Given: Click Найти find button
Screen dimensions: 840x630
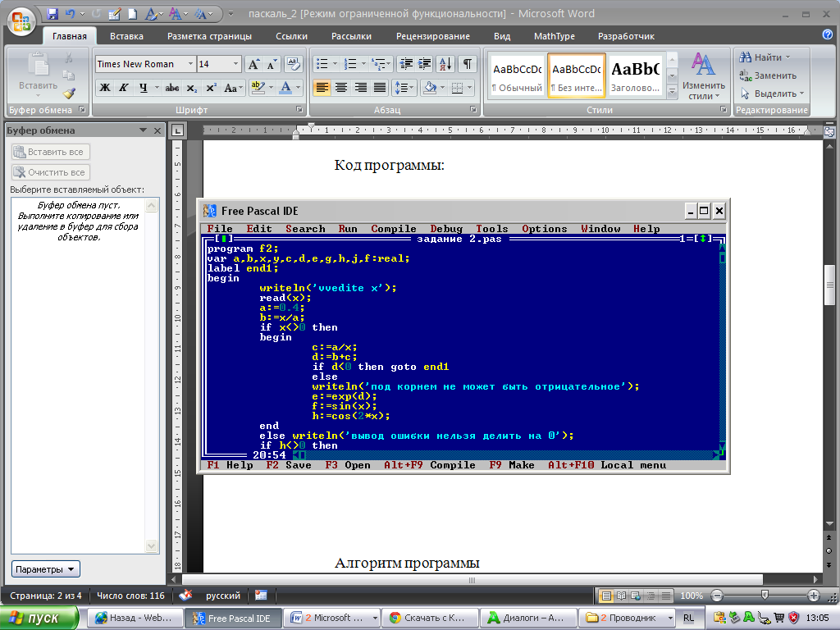Looking at the screenshot, I should pyautogui.click(x=765, y=57).
